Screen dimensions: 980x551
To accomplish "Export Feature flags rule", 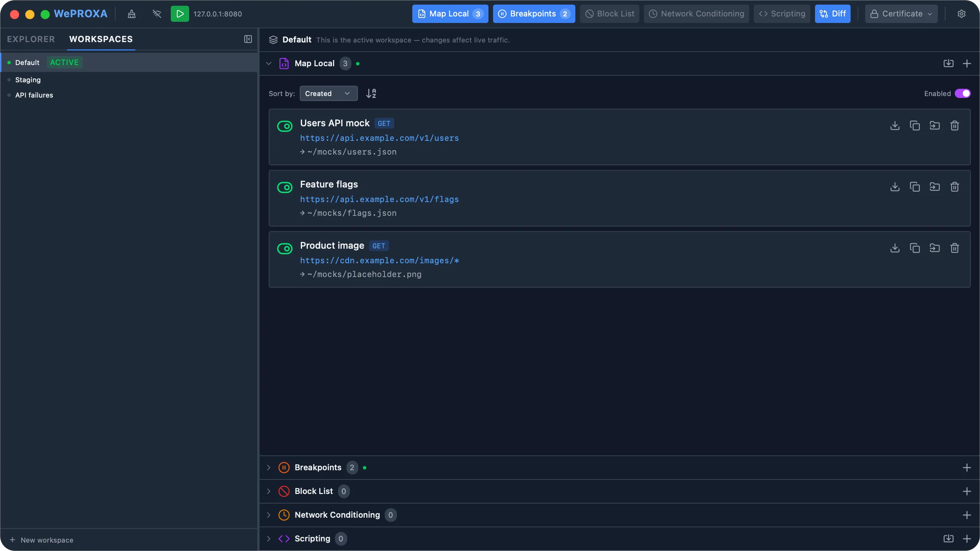I will click(895, 187).
